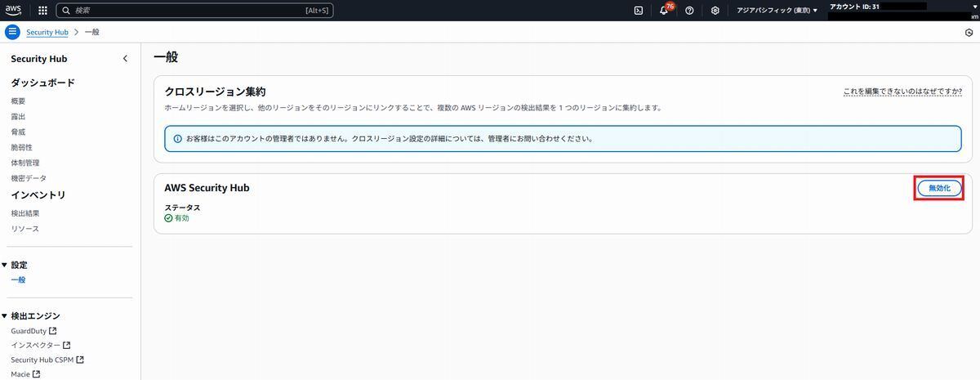Click the 無効化 button
Screen dimensions: 980x380
pyautogui.click(x=939, y=188)
